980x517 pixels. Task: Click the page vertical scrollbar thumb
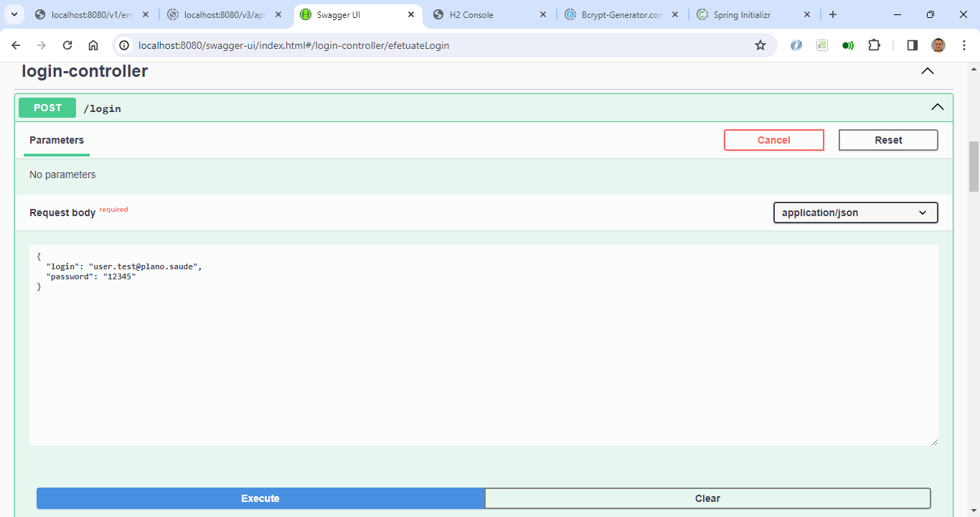click(x=974, y=167)
